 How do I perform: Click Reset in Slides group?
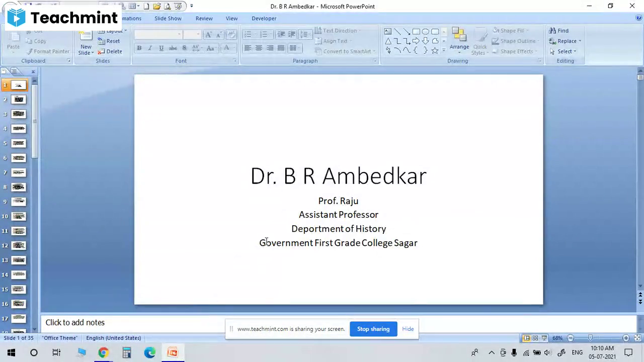click(x=109, y=41)
